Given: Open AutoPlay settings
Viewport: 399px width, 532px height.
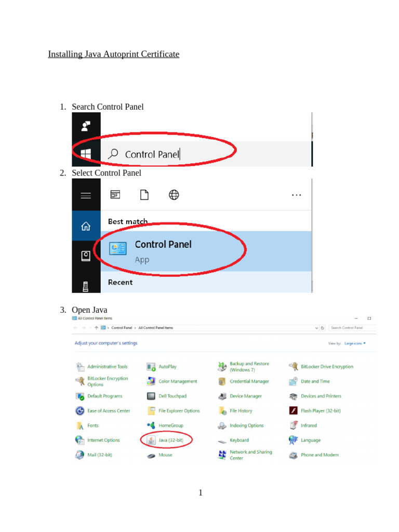Looking at the screenshot, I should pyautogui.click(x=162, y=366).
